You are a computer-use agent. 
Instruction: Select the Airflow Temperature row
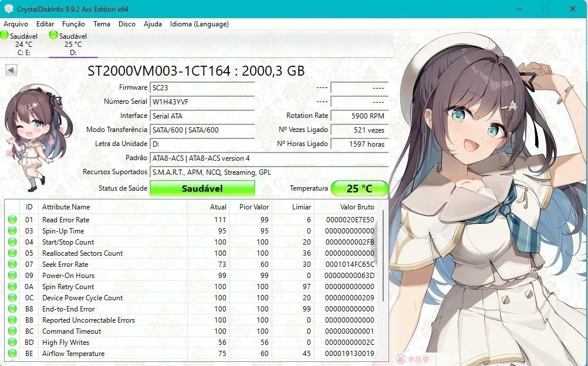point(191,353)
